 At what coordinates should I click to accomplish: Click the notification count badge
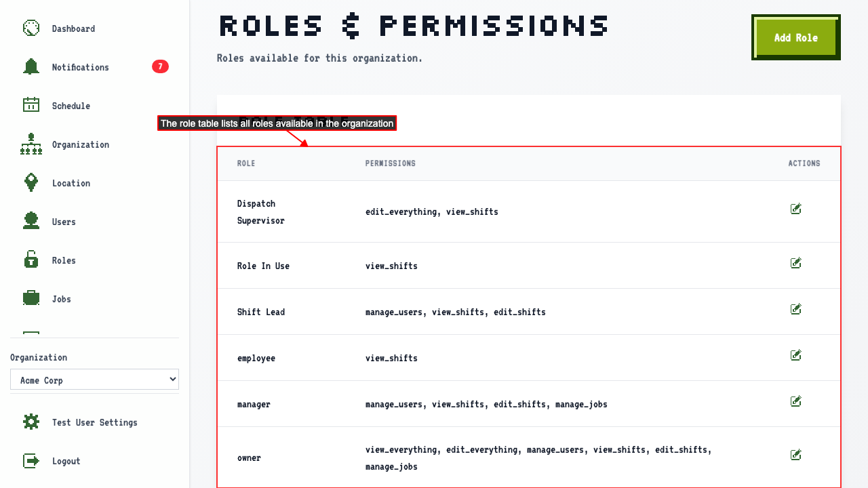tap(160, 66)
